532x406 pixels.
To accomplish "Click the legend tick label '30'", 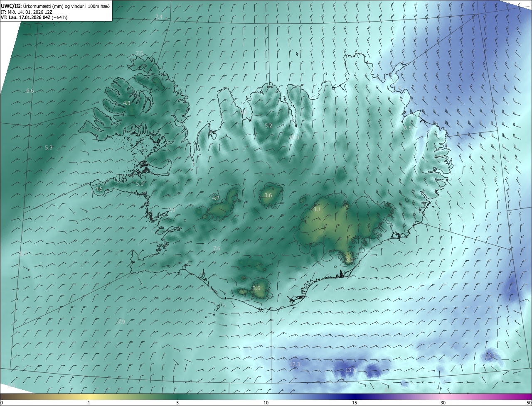I will (443, 403).
